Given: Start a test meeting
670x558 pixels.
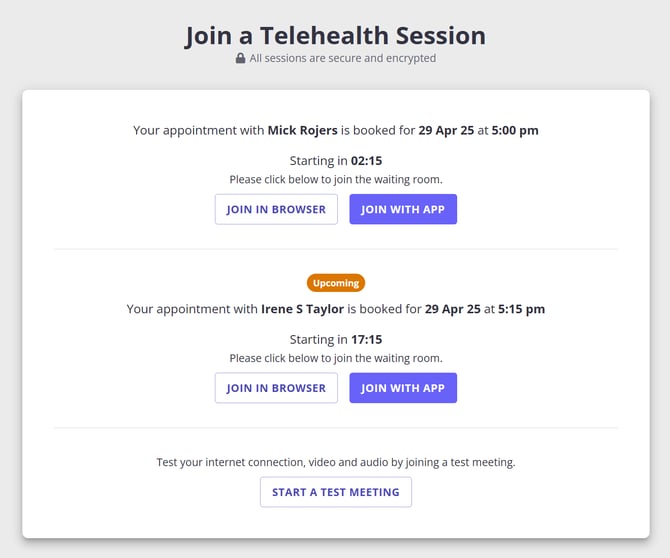Looking at the screenshot, I should [335, 492].
